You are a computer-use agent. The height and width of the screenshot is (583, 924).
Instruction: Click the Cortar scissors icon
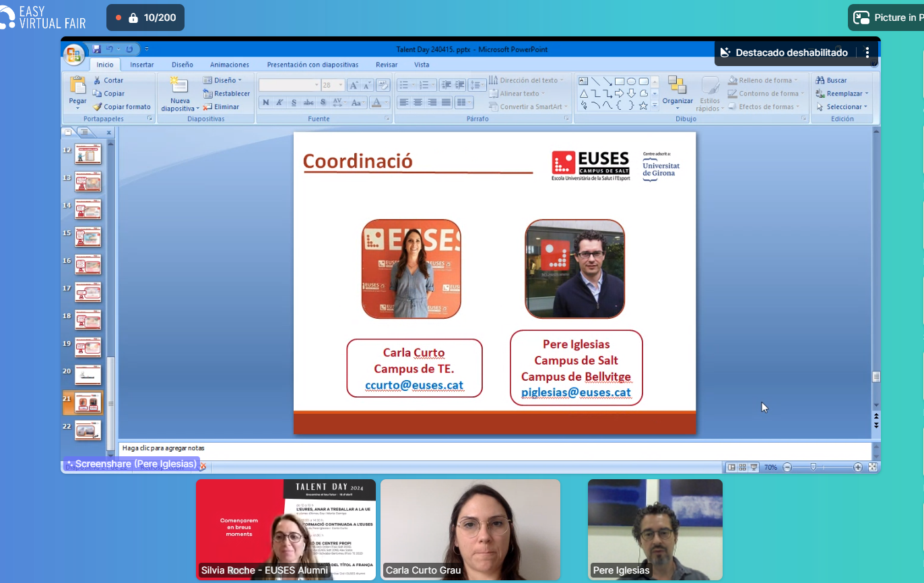[x=97, y=80]
